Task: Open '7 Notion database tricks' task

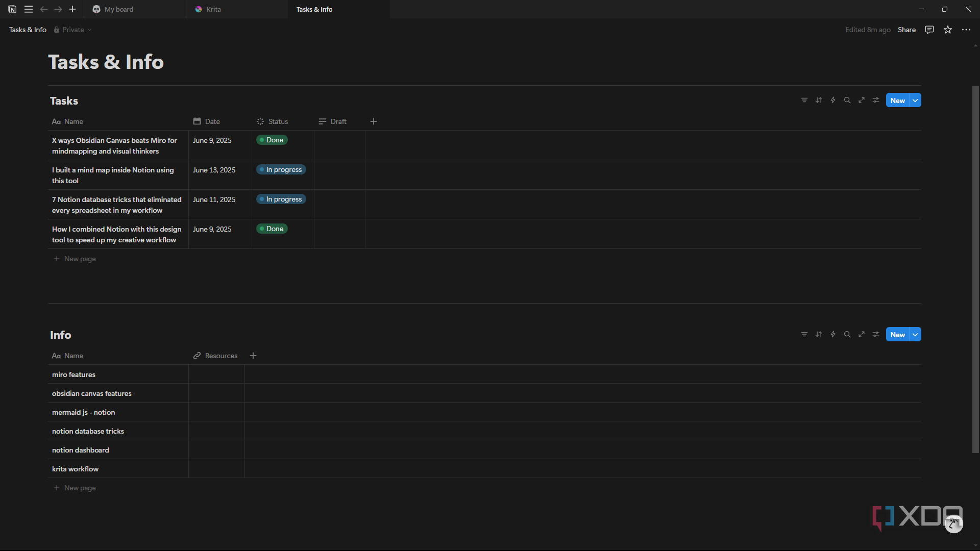Action: [x=117, y=205]
